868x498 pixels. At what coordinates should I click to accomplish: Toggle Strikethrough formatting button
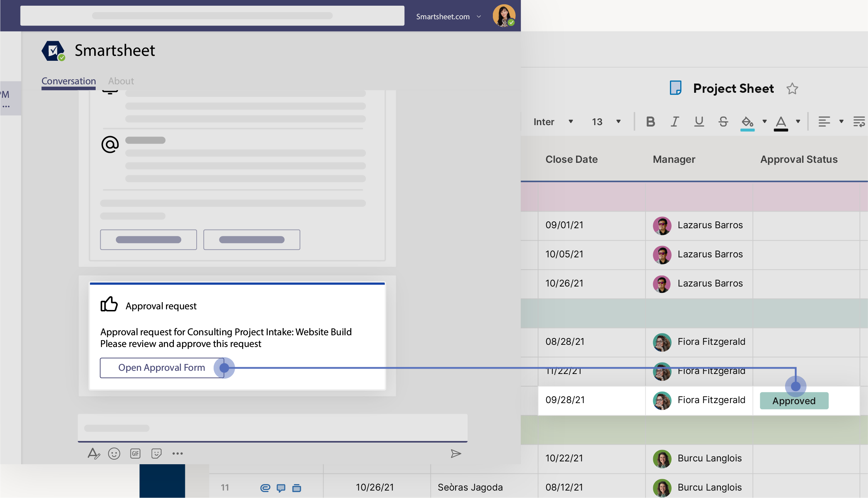723,122
